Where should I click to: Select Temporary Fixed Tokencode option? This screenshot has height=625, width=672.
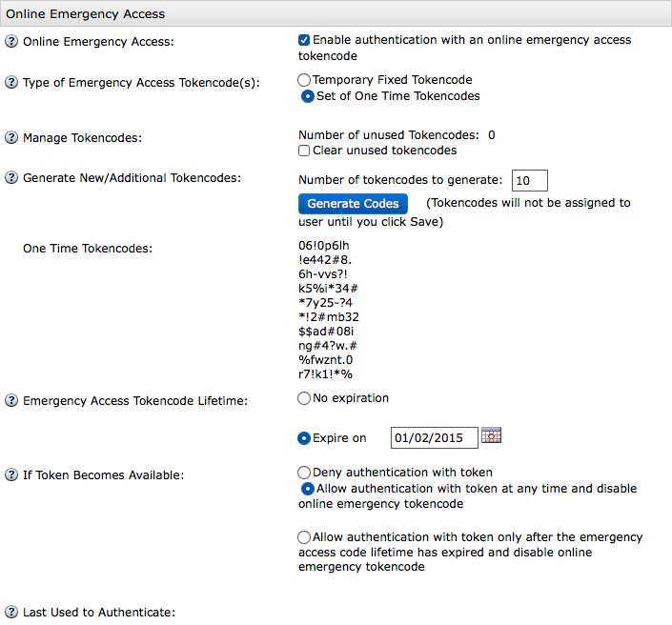304,80
